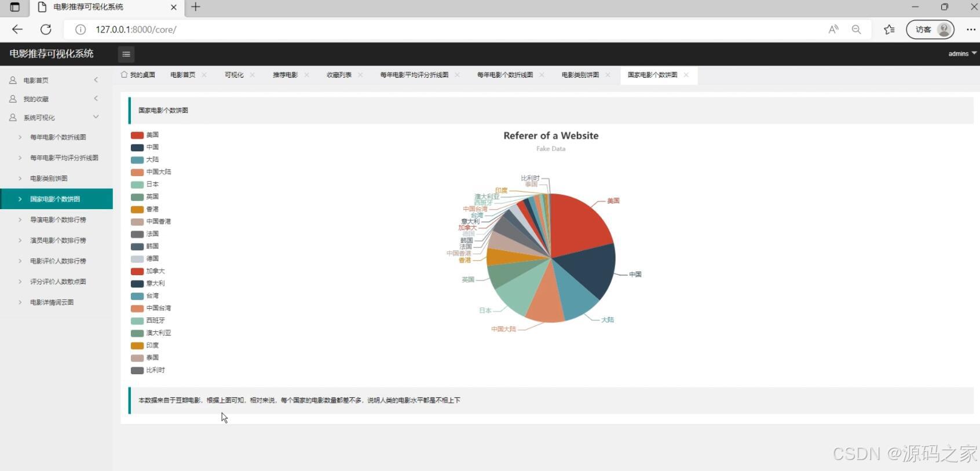This screenshot has height=471, width=980.
Task: Close the 每年电影个数折线图 tab
Action: 542,75
